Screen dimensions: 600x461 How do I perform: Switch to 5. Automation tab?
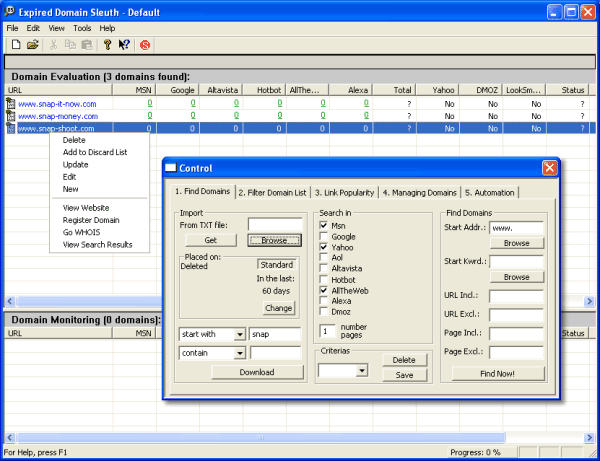(489, 193)
